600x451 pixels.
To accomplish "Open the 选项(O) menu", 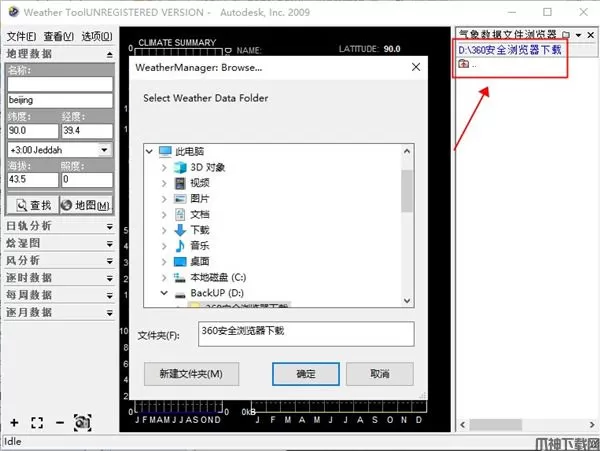I will click(x=97, y=36).
